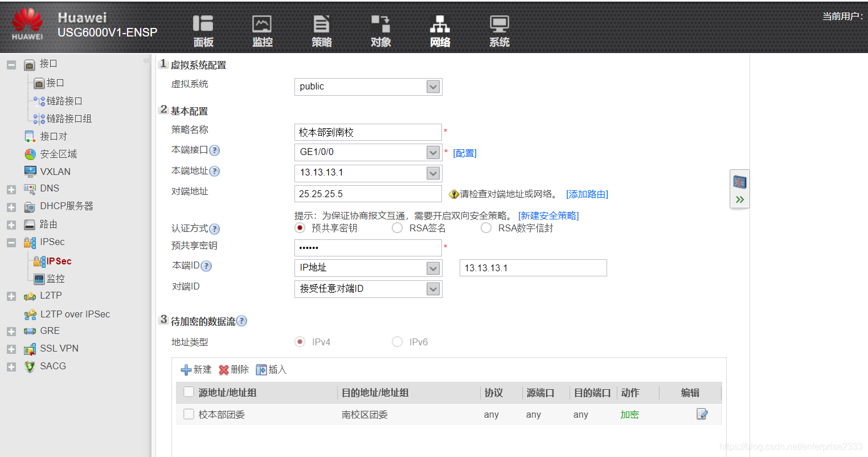Select the IPv6 address type radio
This screenshot has height=457, width=868.
click(x=397, y=342)
